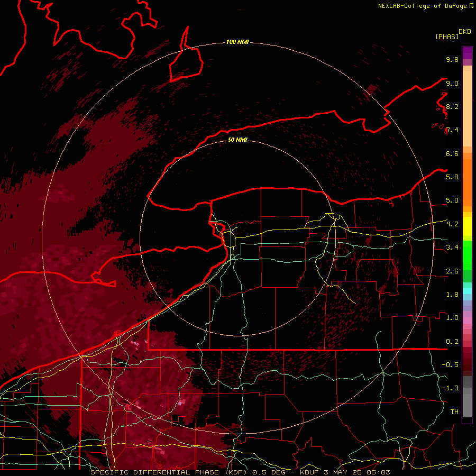Screen dimensions: 476x476
Task: Click the 5.0 value on color scale
Action: (x=452, y=200)
